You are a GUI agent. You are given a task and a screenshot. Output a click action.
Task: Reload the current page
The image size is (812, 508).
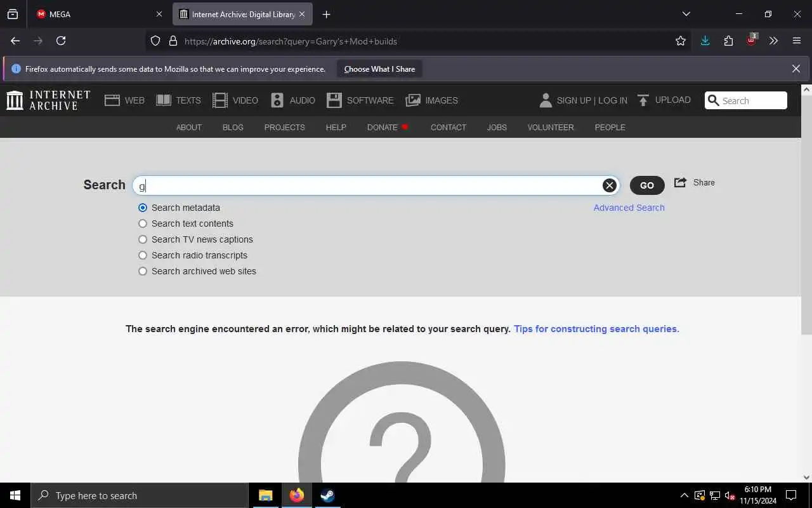(x=61, y=41)
